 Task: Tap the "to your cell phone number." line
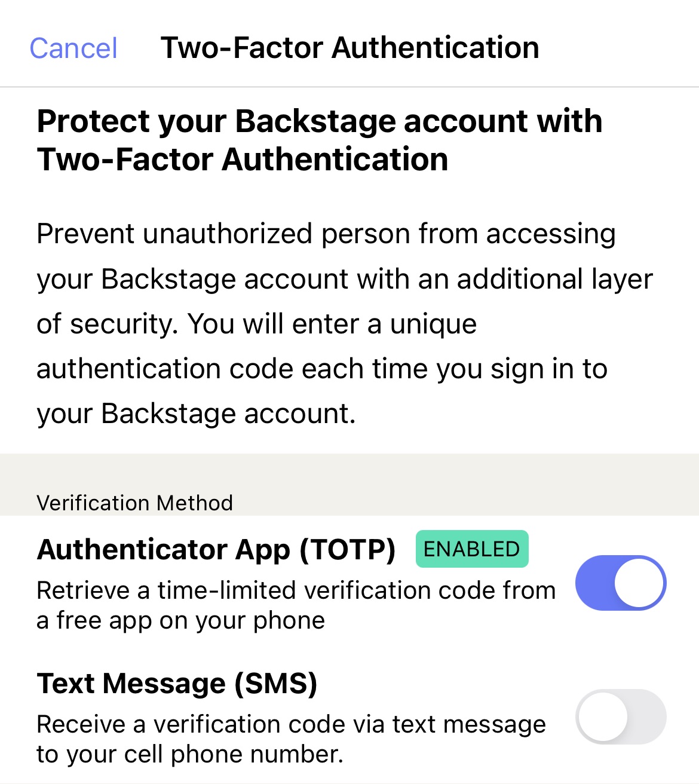[x=190, y=754]
